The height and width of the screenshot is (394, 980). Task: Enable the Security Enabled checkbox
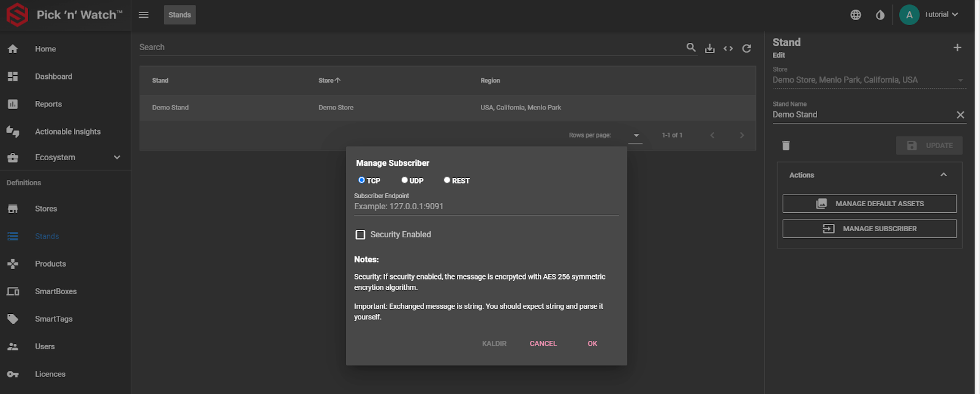361,234
